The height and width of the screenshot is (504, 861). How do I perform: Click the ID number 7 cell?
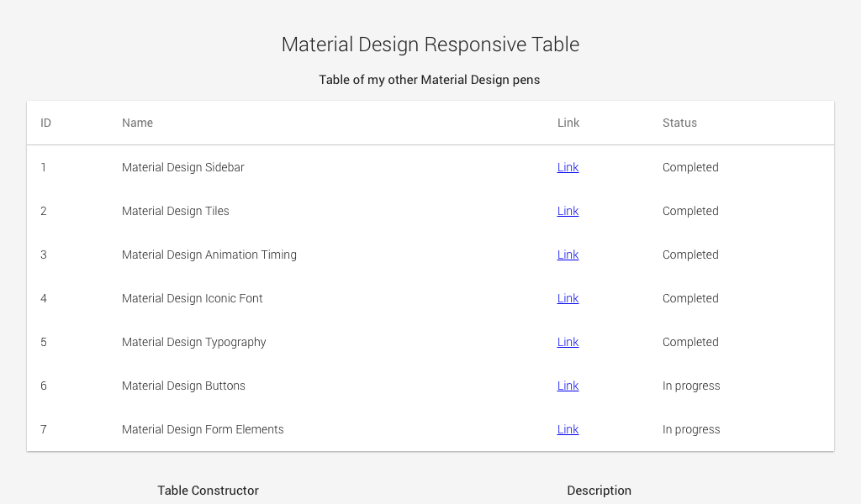coord(43,429)
